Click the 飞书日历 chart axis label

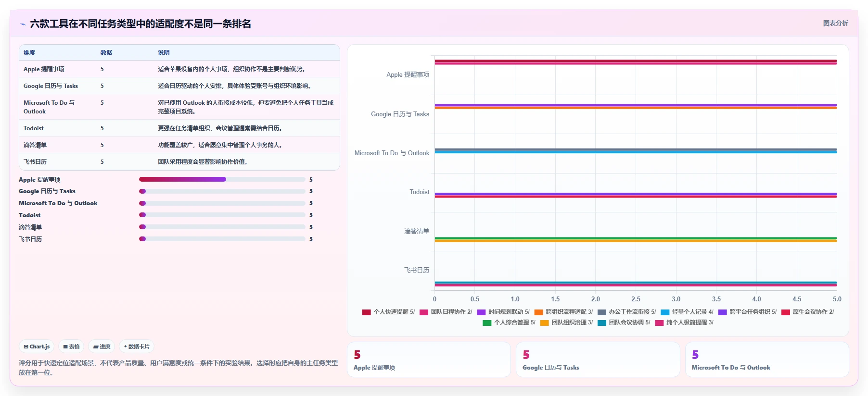pos(416,271)
